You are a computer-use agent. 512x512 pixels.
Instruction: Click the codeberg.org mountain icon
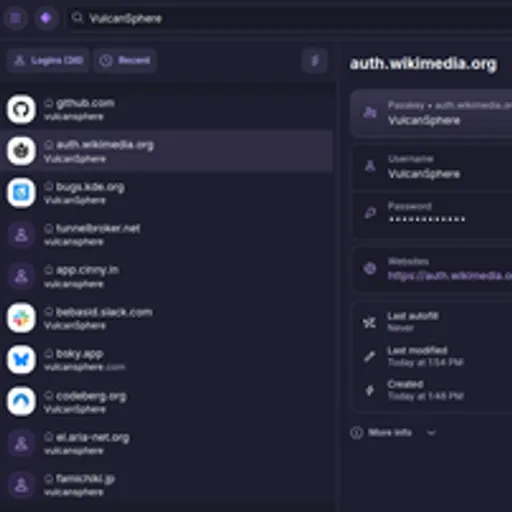pos(21,401)
